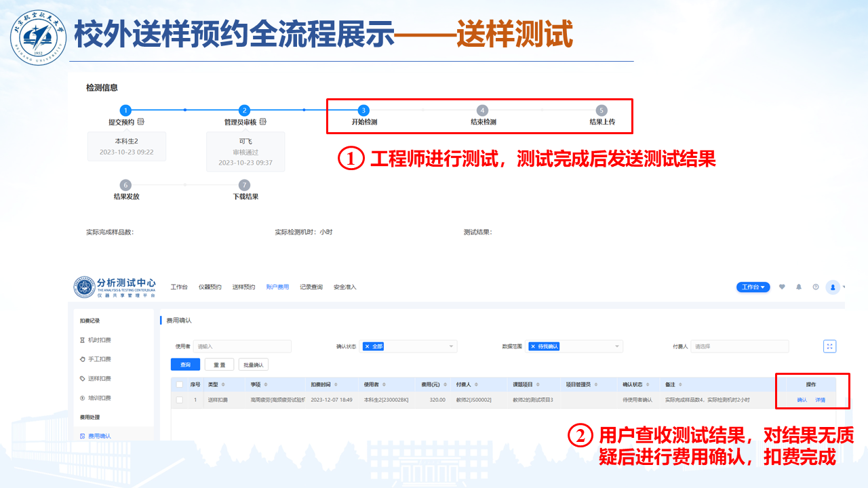Image resolution: width=868 pixels, height=488 pixels.
Task: Toggle the select-all checkbox in table header
Action: point(180,384)
